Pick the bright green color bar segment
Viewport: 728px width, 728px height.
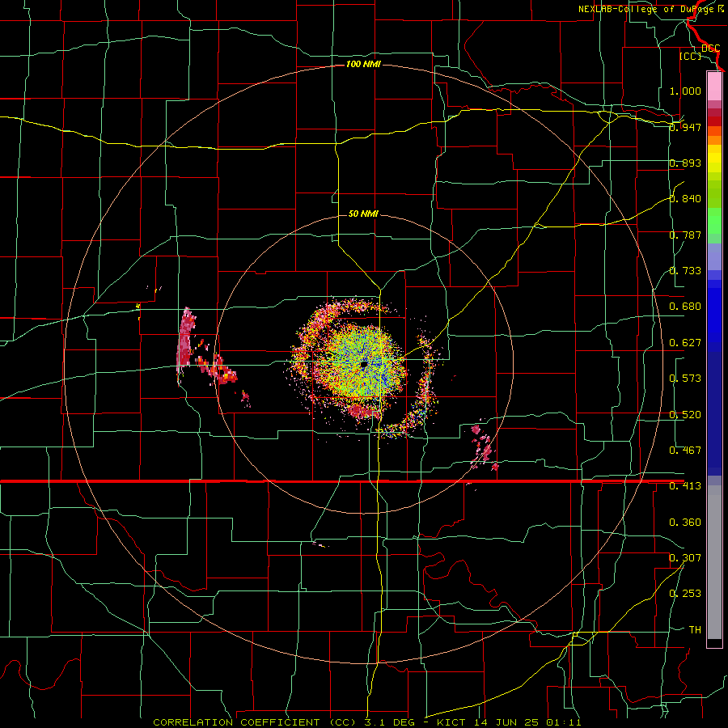point(714,221)
